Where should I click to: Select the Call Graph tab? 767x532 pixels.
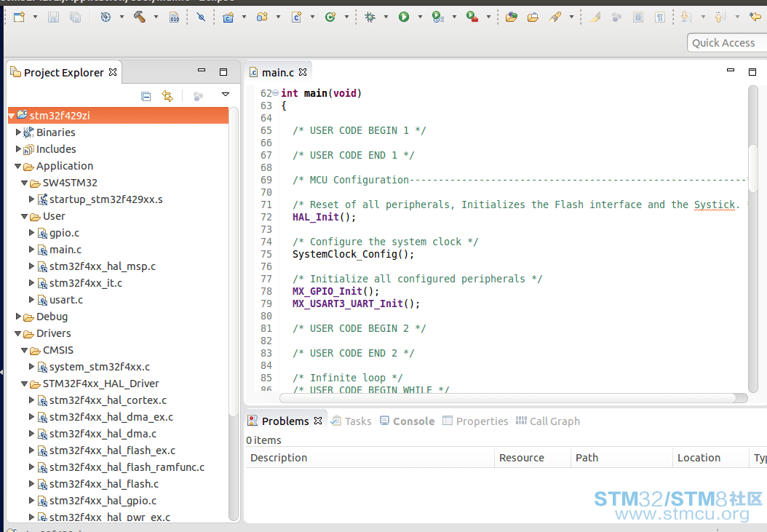click(555, 421)
